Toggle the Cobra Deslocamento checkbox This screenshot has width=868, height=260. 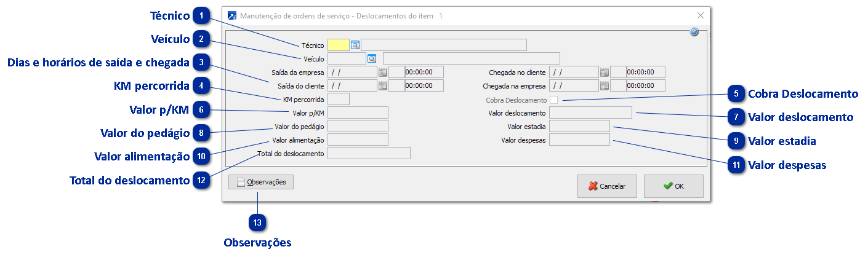pyautogui.click(x=554, y=100)
